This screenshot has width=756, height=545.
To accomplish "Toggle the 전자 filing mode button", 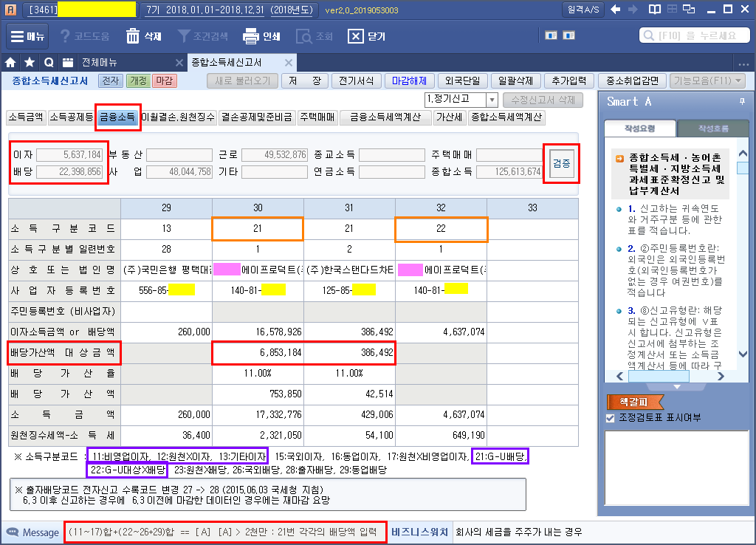I will [111, 80].
